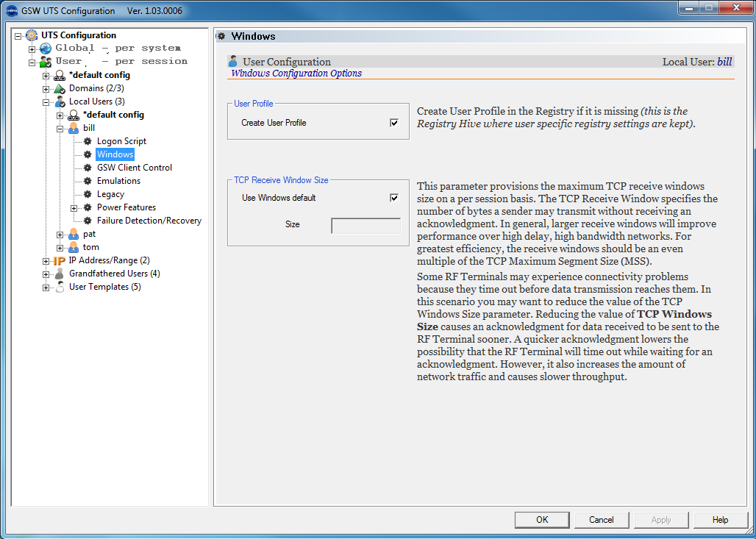Click the pat user icon

tap(74, 235)
